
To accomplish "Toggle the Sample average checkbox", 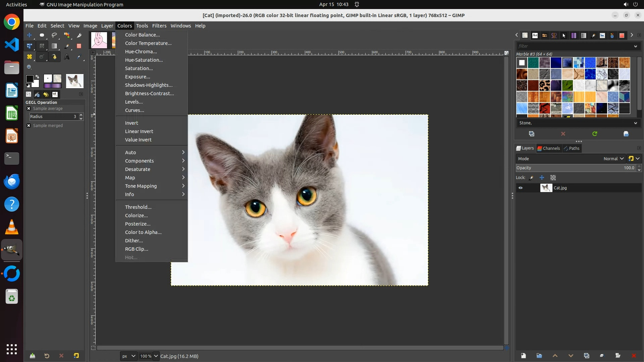I will coord(29,109).
